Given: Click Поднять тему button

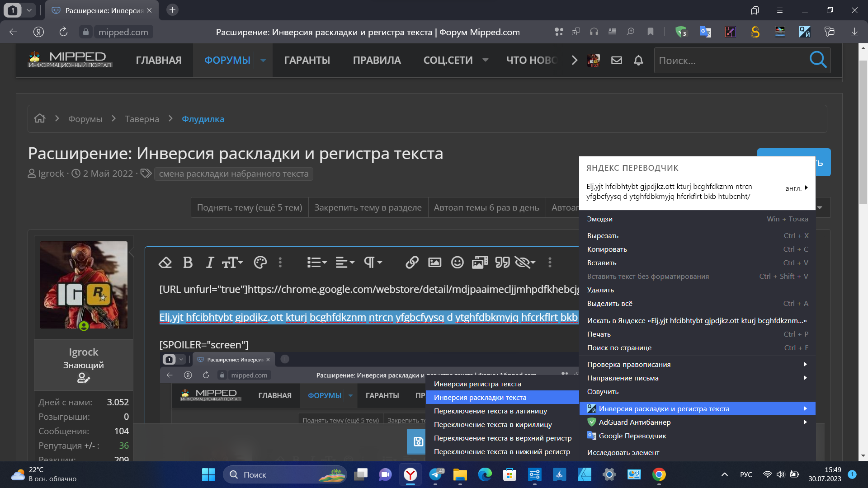Looking at the screenshot, I should coord(250,207).
